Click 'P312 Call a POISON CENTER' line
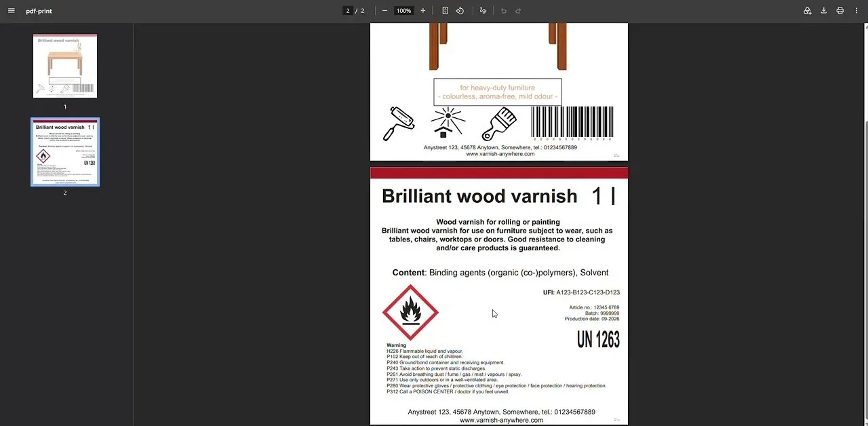 [448, 392]
